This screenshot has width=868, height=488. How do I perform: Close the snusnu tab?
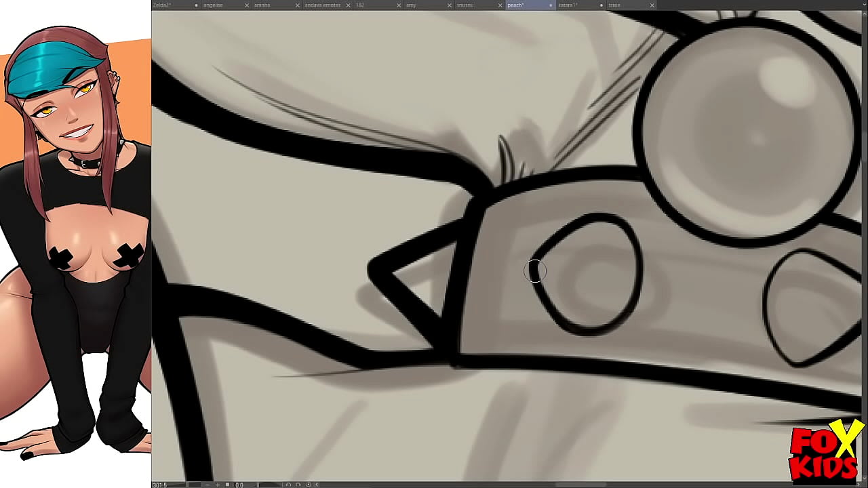pos(500,5)
